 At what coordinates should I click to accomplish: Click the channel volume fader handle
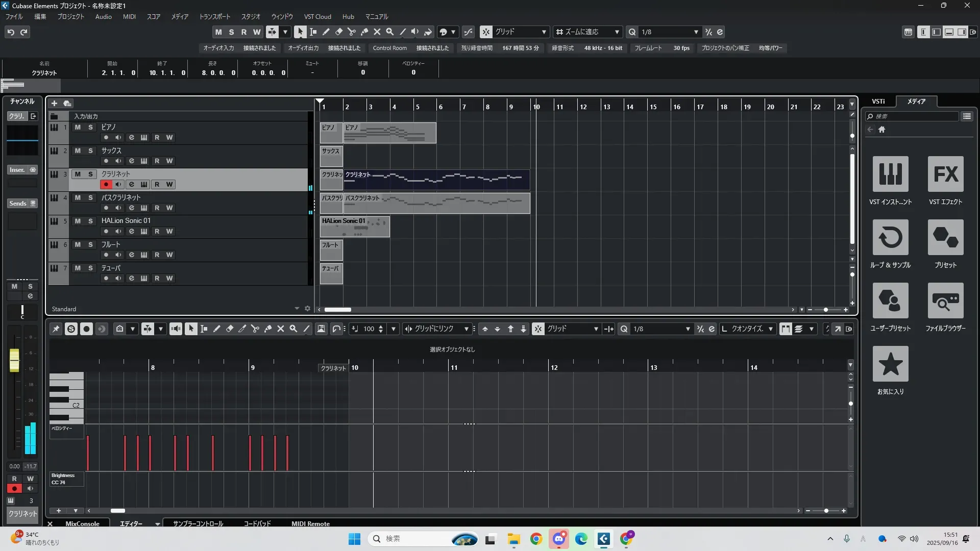14,360
